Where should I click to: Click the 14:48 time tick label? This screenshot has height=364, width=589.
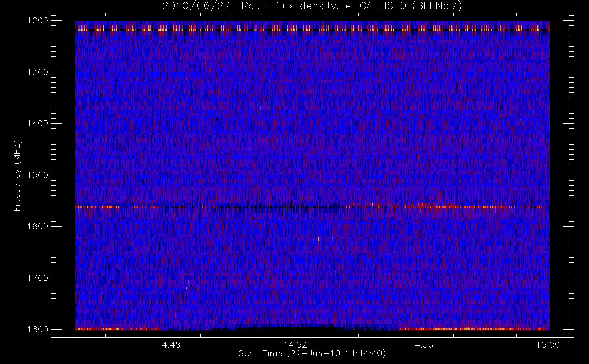click(169, 345)
